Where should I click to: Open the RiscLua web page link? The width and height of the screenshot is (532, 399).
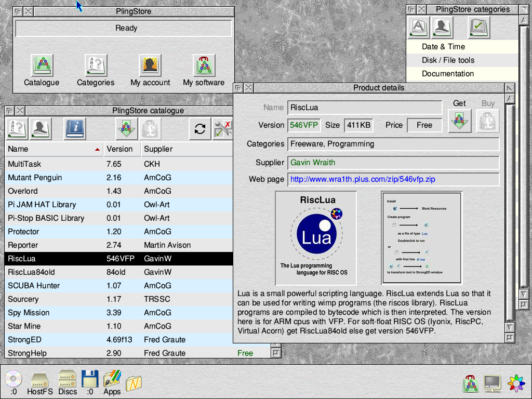[x=363, y=179]
